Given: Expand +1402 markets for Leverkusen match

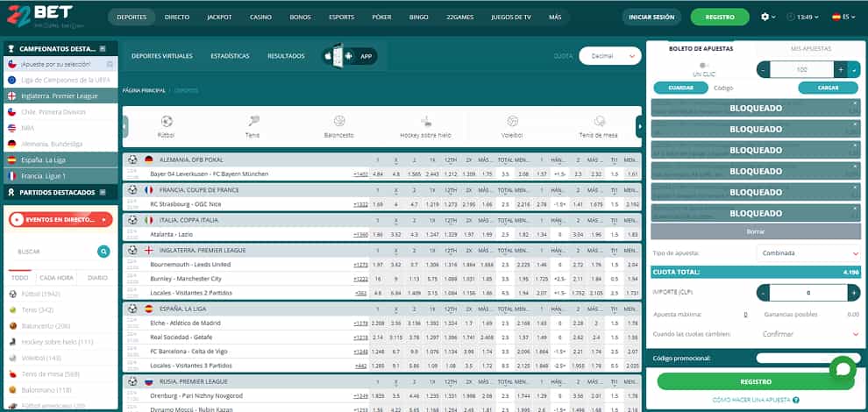Looking at the screenshot, I should tap(361, 174).
